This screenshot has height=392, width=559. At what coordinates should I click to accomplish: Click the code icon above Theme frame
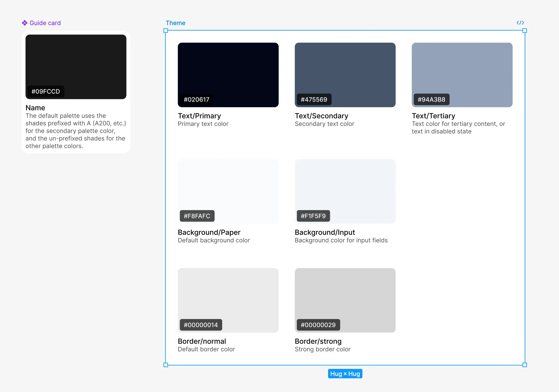(x=520, y=23)
